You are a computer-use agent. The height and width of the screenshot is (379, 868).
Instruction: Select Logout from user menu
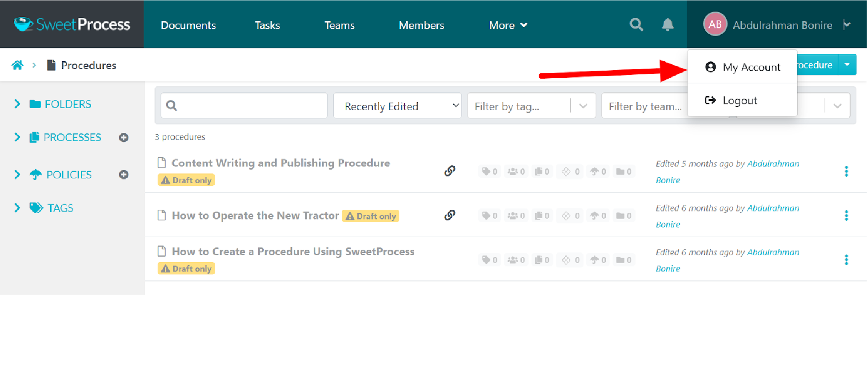(742, 100)
